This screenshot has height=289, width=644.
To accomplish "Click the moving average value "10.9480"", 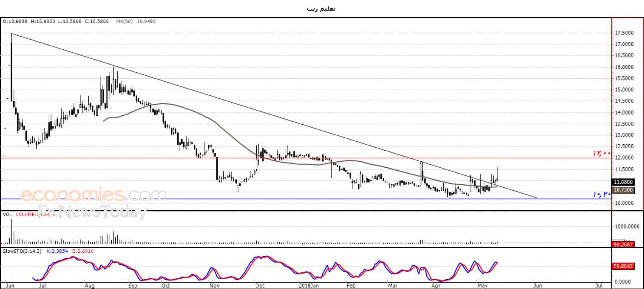I will [146, 21].
